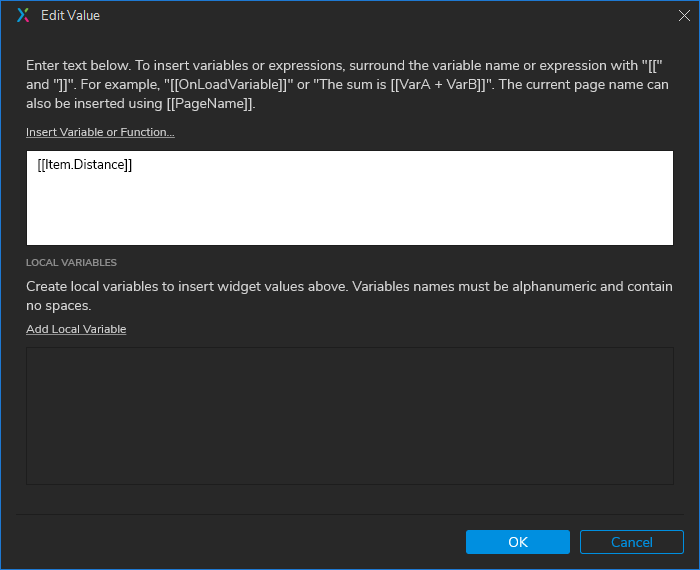Open the Insert Variable or Function link
Viewport: 700px width, 570px height.
(100, 132)
